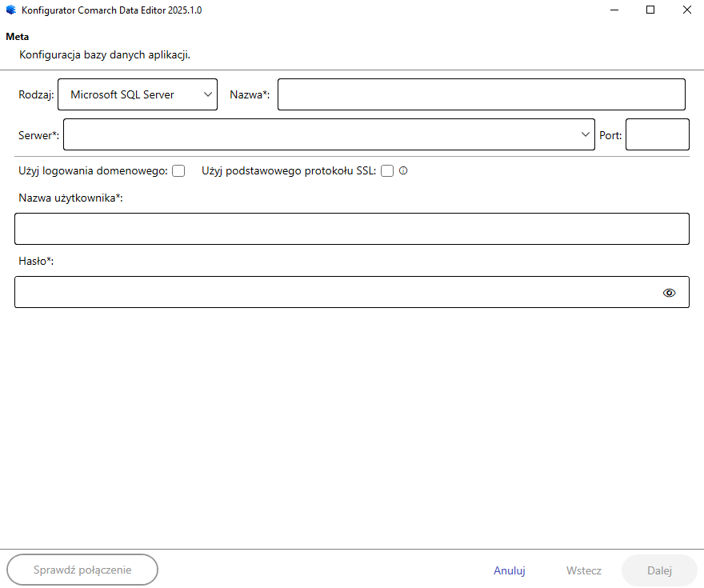Click the Anuluj button

click(509, 570)
